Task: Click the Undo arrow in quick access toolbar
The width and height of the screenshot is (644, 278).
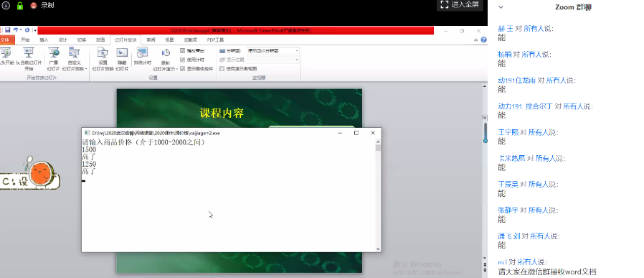Action: (x=16, y=30)
